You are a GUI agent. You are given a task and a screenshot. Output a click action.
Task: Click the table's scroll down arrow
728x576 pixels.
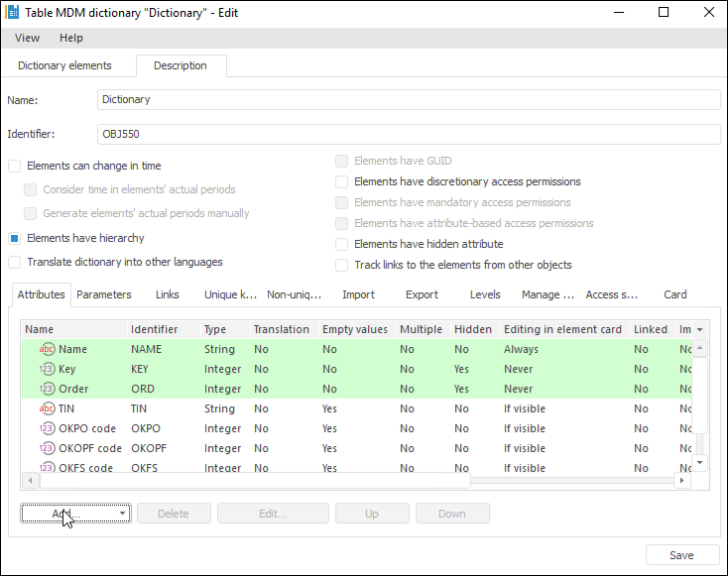click(x=699, y=463)
